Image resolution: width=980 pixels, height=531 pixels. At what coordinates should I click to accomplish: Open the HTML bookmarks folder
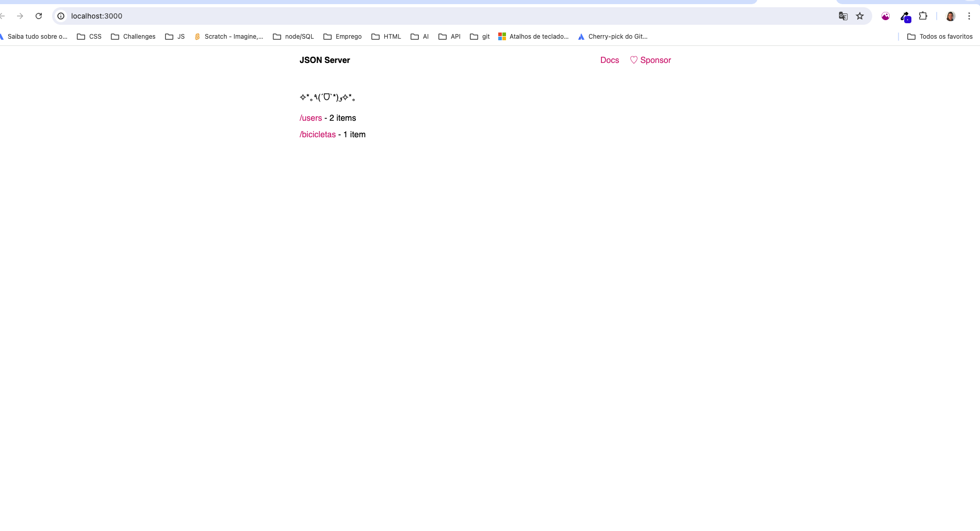[x=386, y=37]
